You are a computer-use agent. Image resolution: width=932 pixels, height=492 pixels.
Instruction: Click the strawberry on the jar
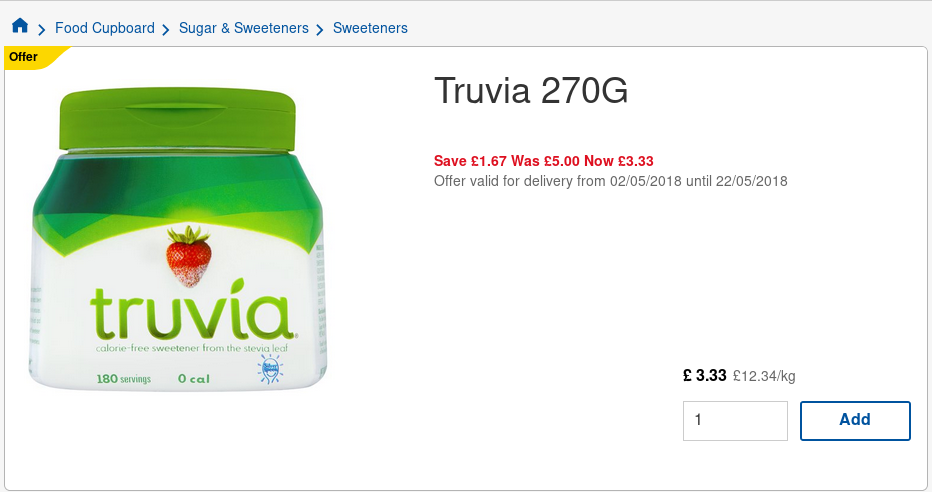pyautogui.click(x=188, y=257)
